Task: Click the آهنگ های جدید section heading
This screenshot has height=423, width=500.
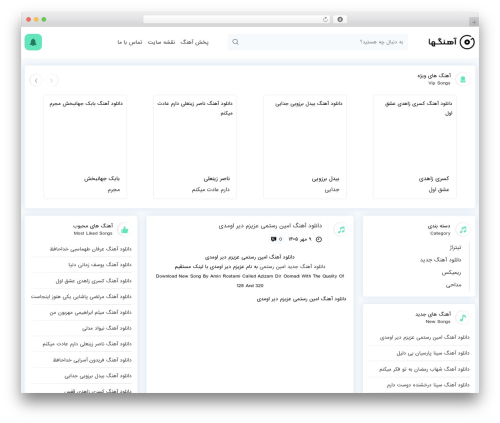Action: click(433, 314)
